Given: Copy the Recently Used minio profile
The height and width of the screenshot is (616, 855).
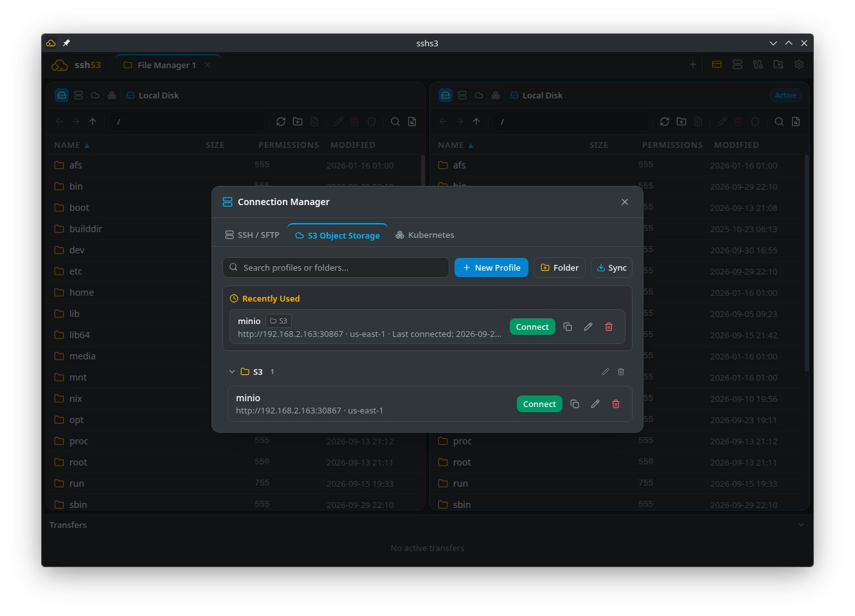Looking at the screenshot, I should click(x=568, y=327).
